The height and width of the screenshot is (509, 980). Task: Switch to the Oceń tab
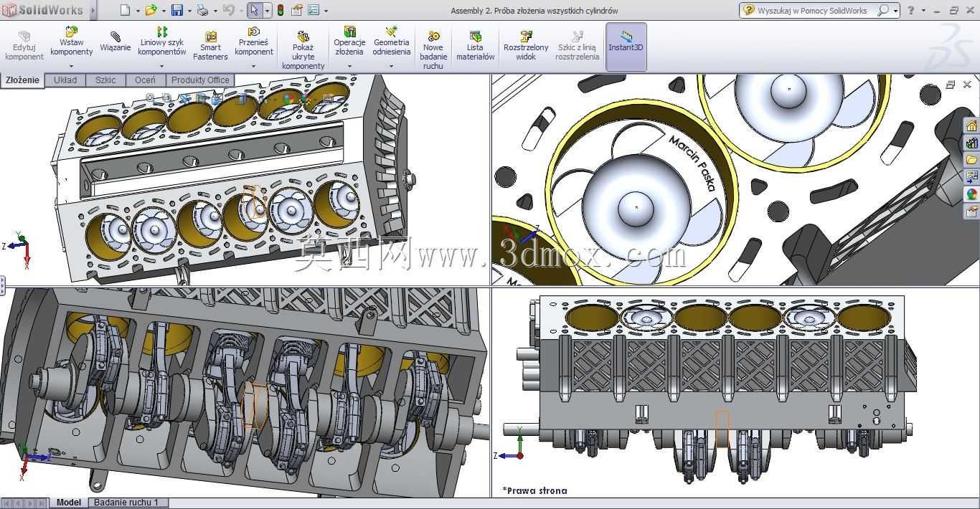145,80
